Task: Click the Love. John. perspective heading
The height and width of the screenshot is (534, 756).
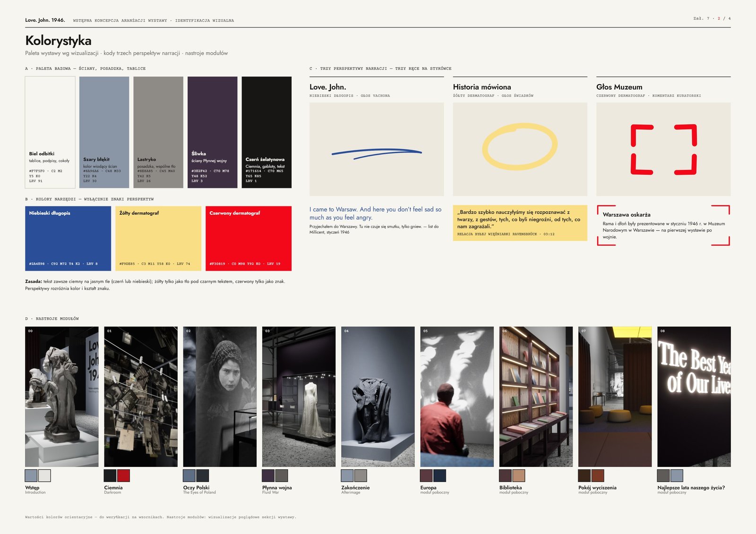Action: [328, 87]
